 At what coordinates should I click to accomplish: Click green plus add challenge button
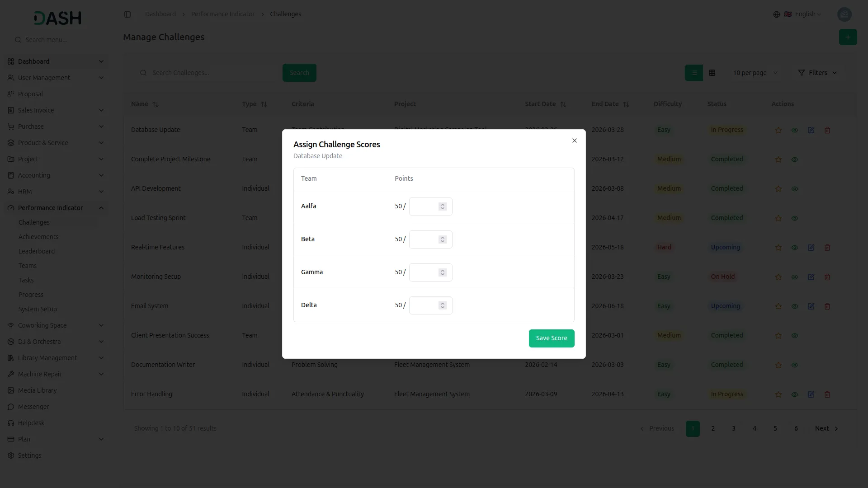click(x=848, y=37)
